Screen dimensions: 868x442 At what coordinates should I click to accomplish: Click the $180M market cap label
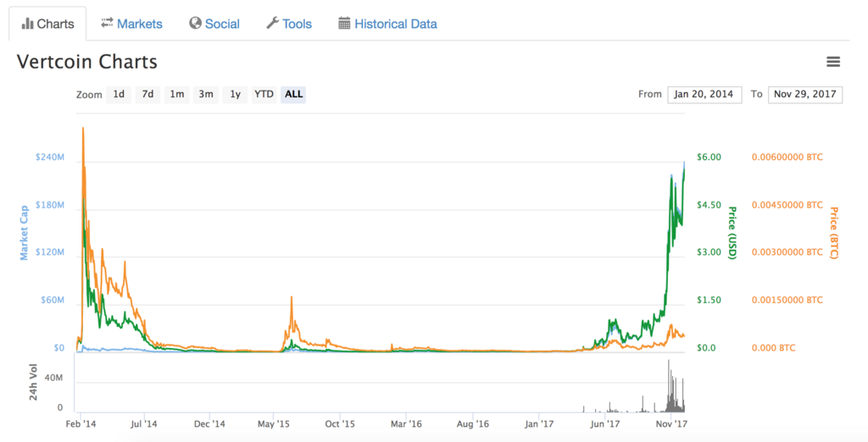tap(50, 205)
